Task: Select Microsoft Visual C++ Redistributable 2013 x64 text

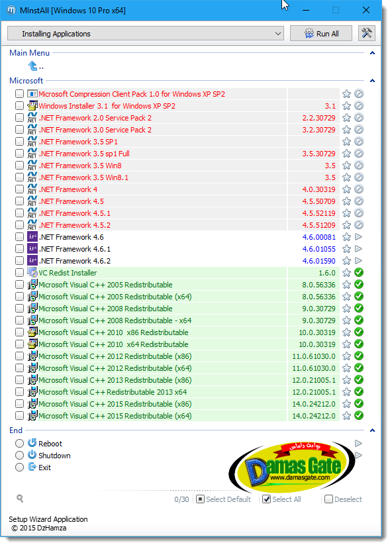Action: tap(113, 392)
